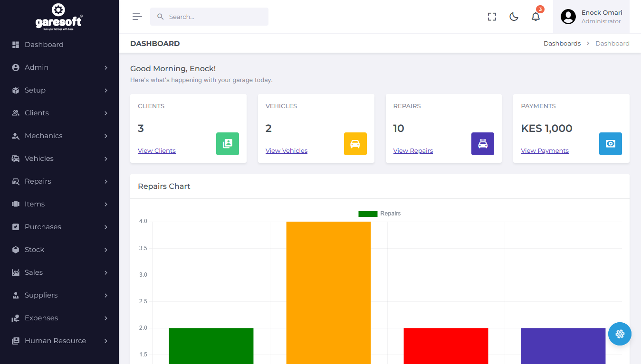Image resolution: width=641 pixels, height=364 pixels.
Task: Click the garesoft logo
Action: 59,17
